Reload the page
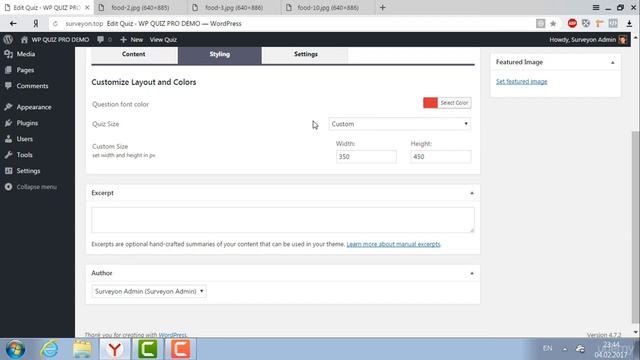This screenshot has width=640, height=360. (56, 24)
